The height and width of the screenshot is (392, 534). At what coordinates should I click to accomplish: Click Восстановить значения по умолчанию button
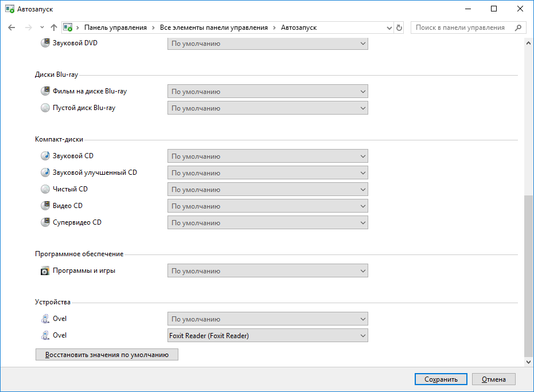click(107, 355)
